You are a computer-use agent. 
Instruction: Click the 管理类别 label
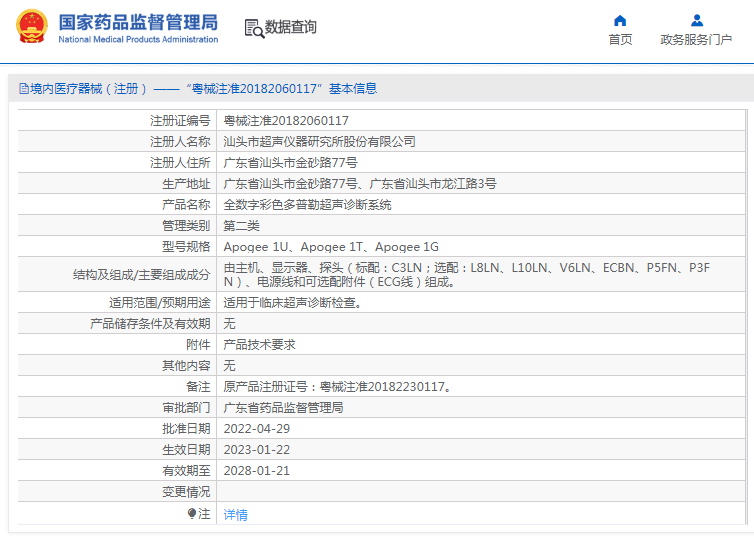[x=186, y=226]
